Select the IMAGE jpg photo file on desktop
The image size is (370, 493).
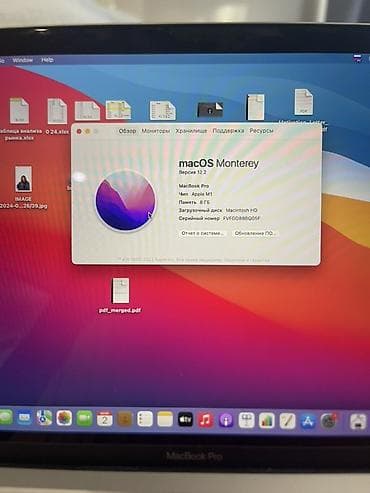[x=23, y=187]
